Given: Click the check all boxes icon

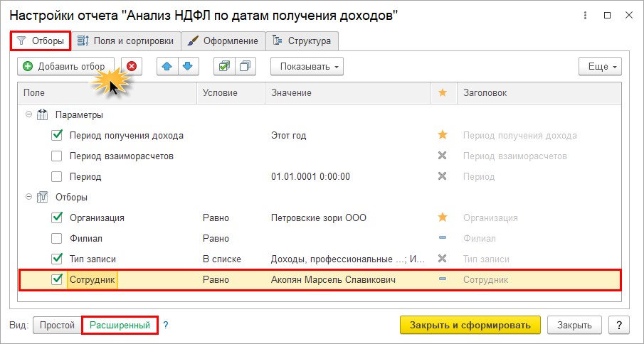Looking at the screenshot, I should [224, 66].
